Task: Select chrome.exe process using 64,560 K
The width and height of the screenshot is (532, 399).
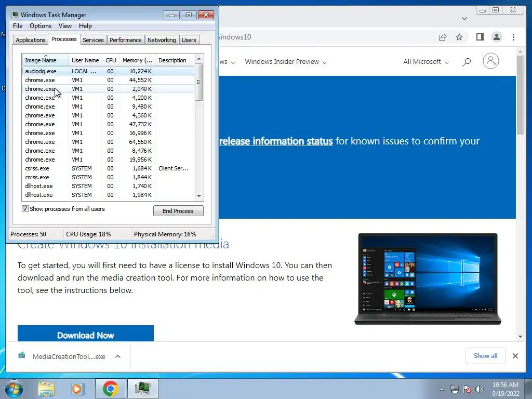Action: pyautogui.click(x=108, y=142)
